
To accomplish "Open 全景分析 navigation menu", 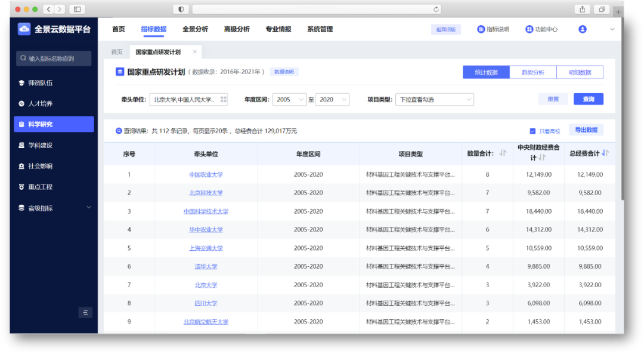I will (195, 29).
